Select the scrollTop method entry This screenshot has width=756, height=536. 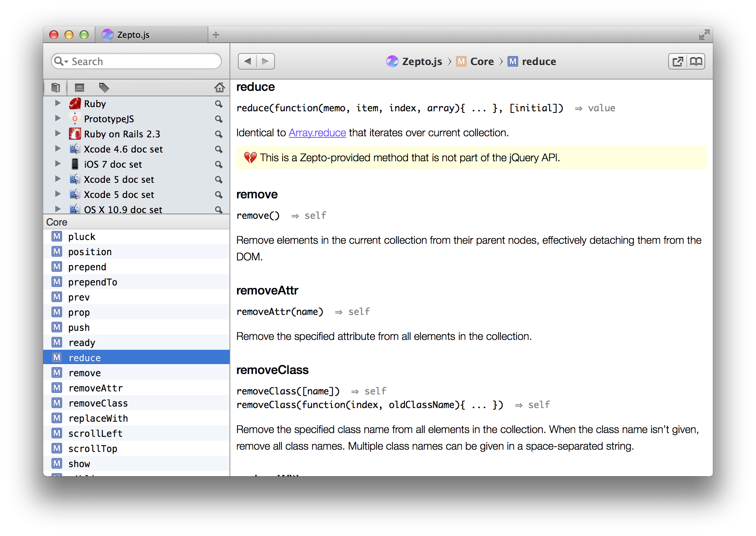point(136,449)
